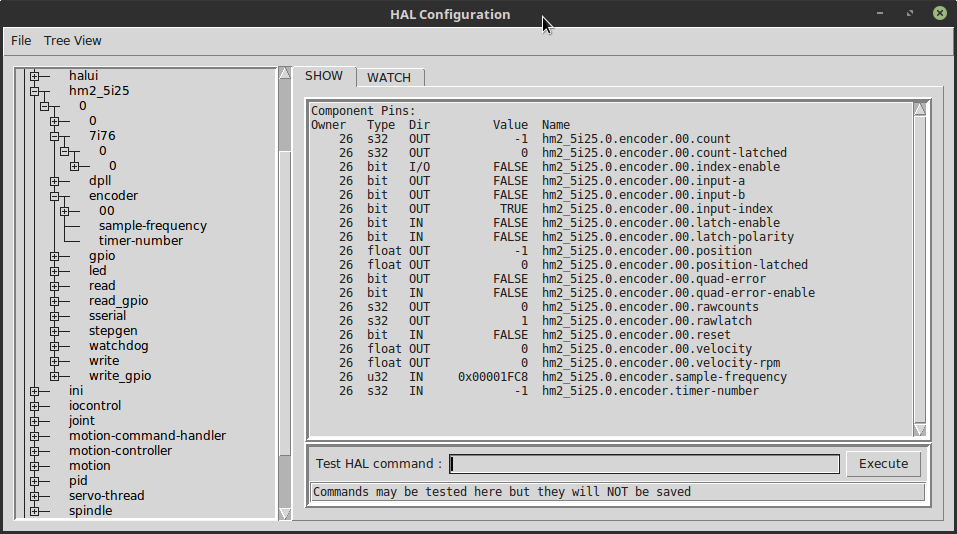Minimize the HAL Configuration window
Viewport: 957px width, 534px height.
pos(880,13)
